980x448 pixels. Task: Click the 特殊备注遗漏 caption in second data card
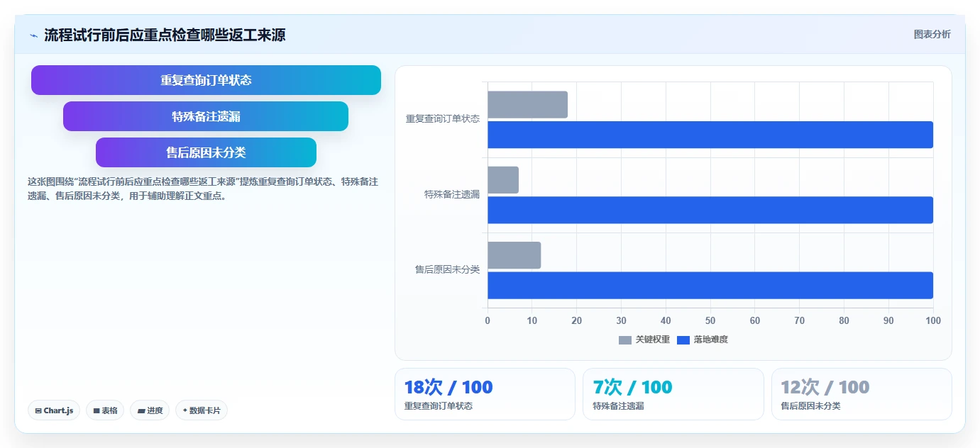pos(618,406)
